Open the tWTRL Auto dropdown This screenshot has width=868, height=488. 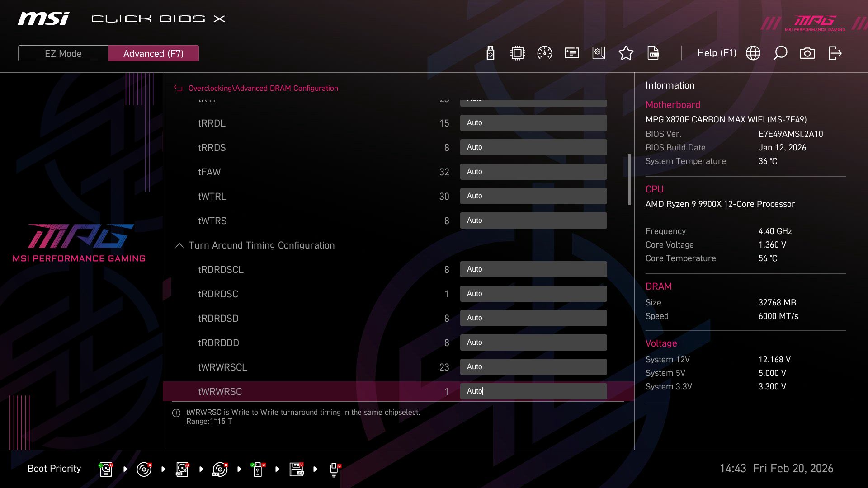coord(533,196)
